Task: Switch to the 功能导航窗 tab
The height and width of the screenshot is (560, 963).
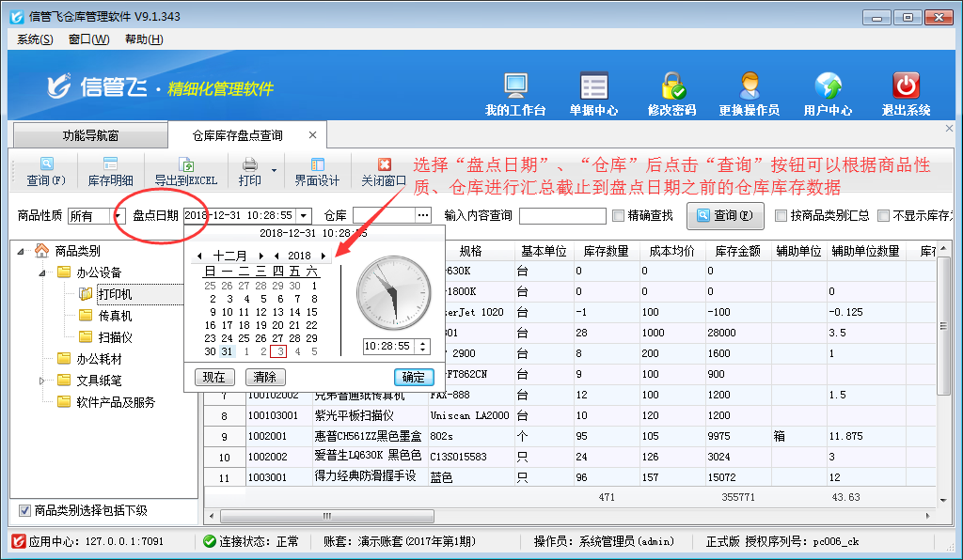Action: pyautogui.click(x=90, y=136)
